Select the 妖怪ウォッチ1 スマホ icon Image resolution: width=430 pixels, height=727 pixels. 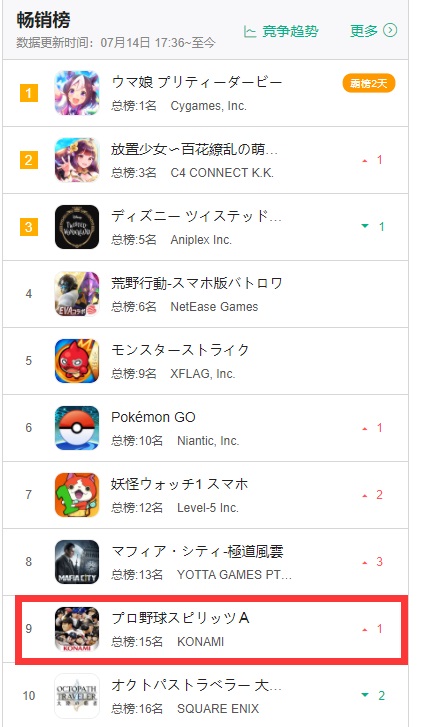click(x=77, y=495)
